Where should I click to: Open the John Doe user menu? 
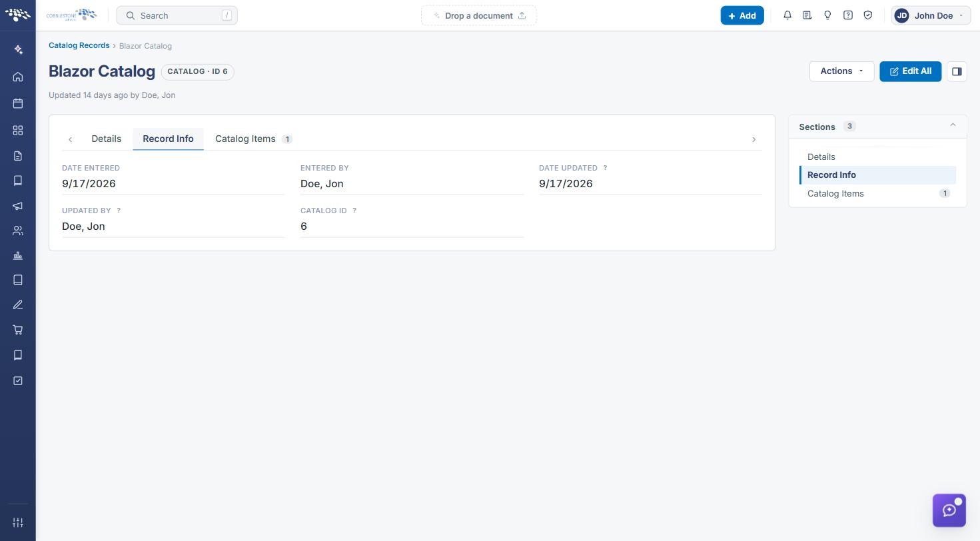(x=931, y=15)
